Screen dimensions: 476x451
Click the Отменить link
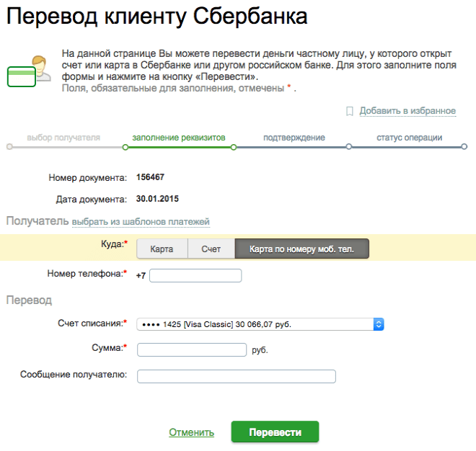pos(192,432)
